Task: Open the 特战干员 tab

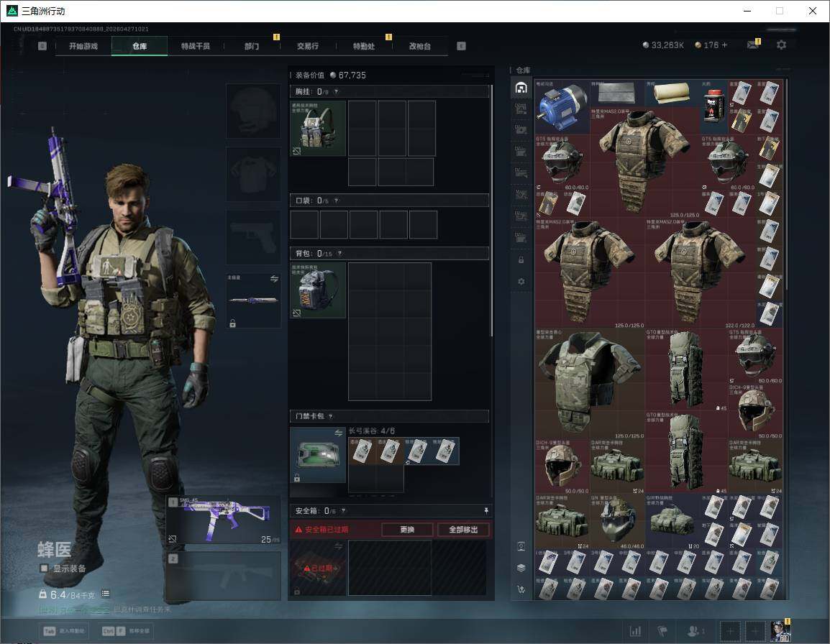Action: pos(196,46)
